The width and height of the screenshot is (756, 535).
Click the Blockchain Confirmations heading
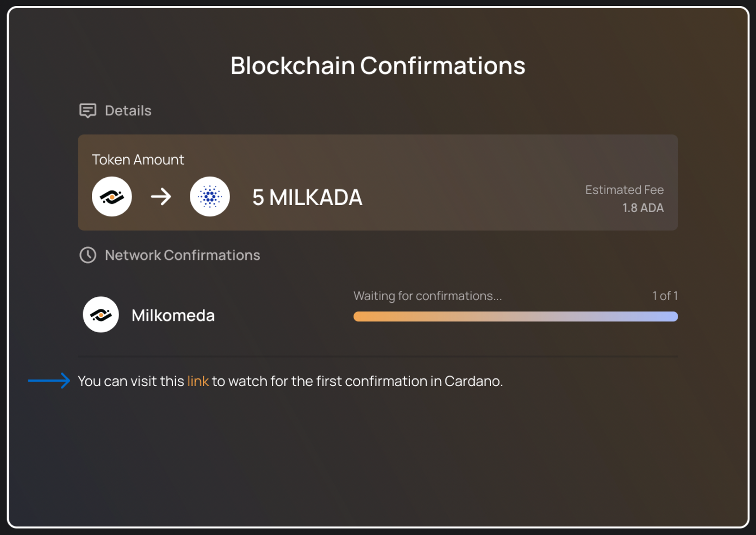pos(378,66)
